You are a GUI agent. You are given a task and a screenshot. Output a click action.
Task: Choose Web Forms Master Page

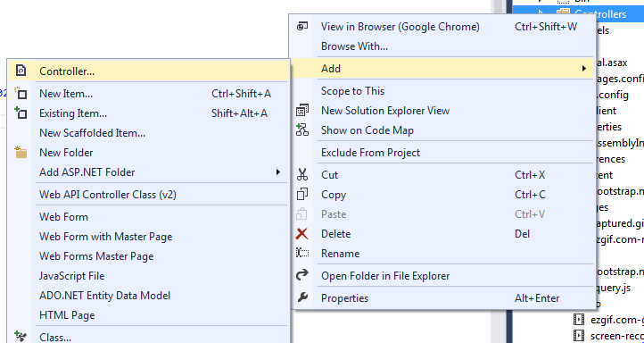(148, 256)
